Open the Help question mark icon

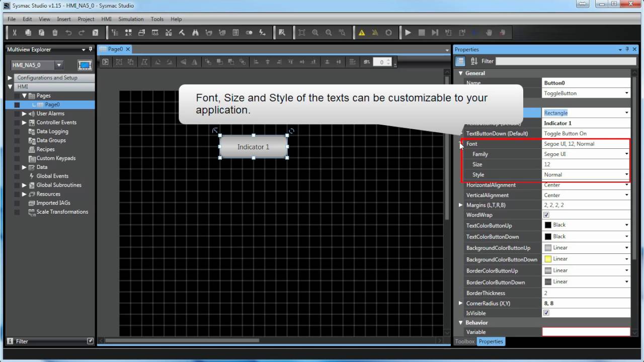pyautogui.click(x=95, y=33)
